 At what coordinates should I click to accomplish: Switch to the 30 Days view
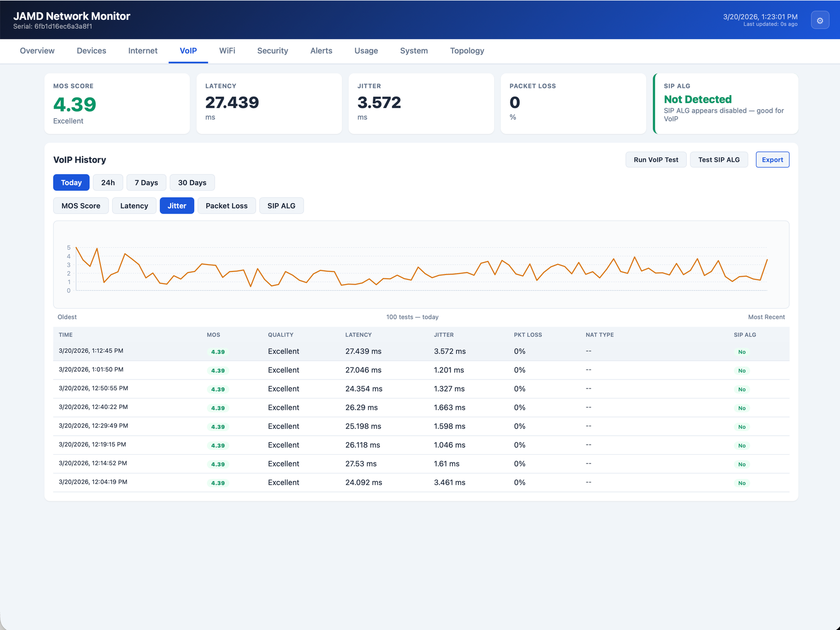[x=192, y=182]
